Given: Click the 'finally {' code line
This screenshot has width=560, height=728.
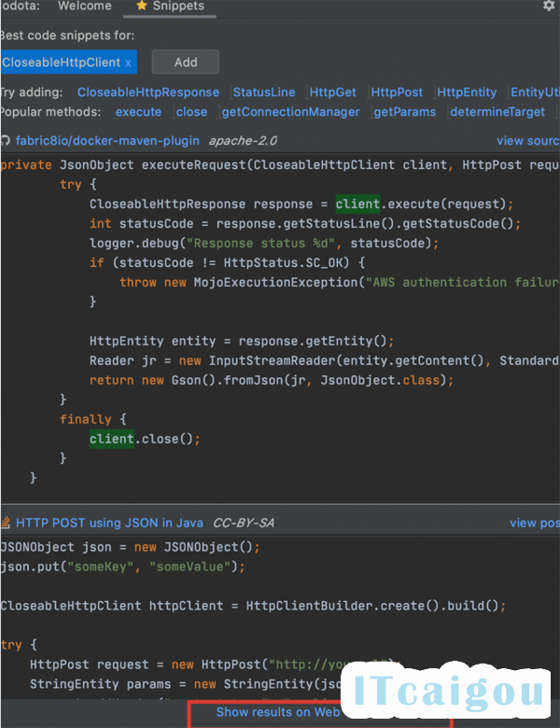Looking at the screenshot, I should tap(93, 419).
